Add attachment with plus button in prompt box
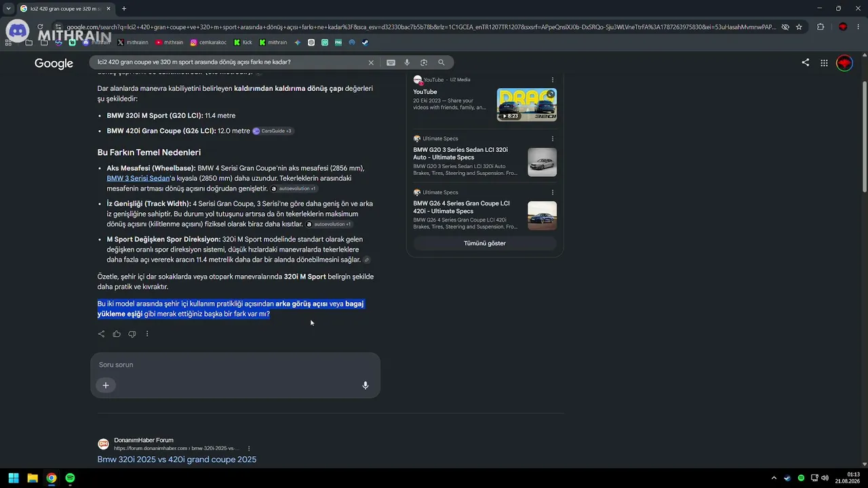 pos(106,385)
